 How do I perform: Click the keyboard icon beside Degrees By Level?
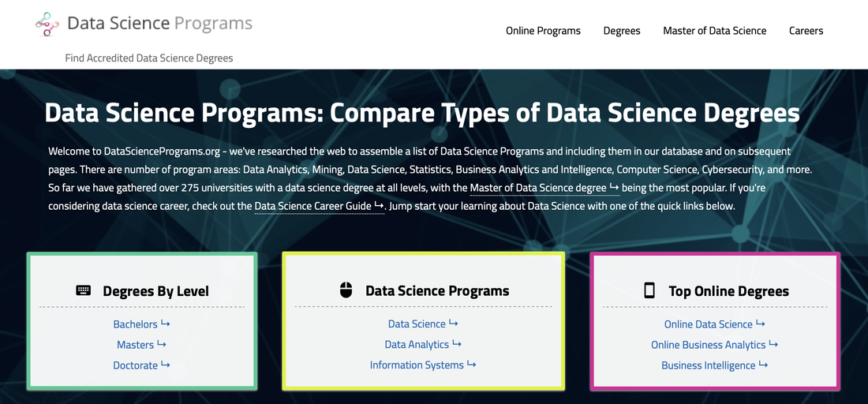point(83,290)
